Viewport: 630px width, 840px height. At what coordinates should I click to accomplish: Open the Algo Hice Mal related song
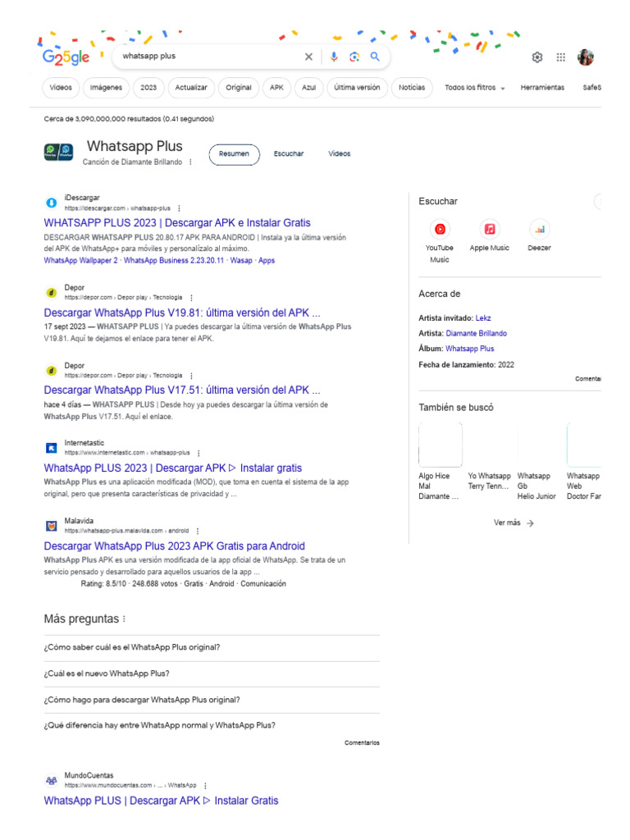pyautogui.click(x=440, y=462)
